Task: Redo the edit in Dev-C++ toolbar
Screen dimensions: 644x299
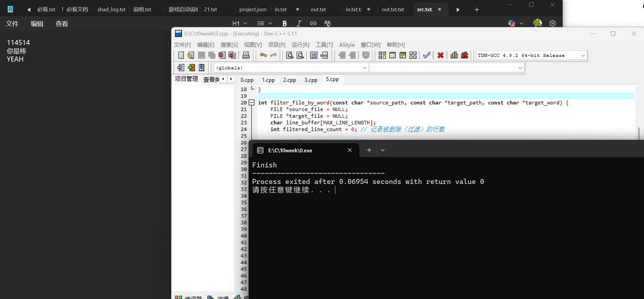Action: tap(273, 55)
